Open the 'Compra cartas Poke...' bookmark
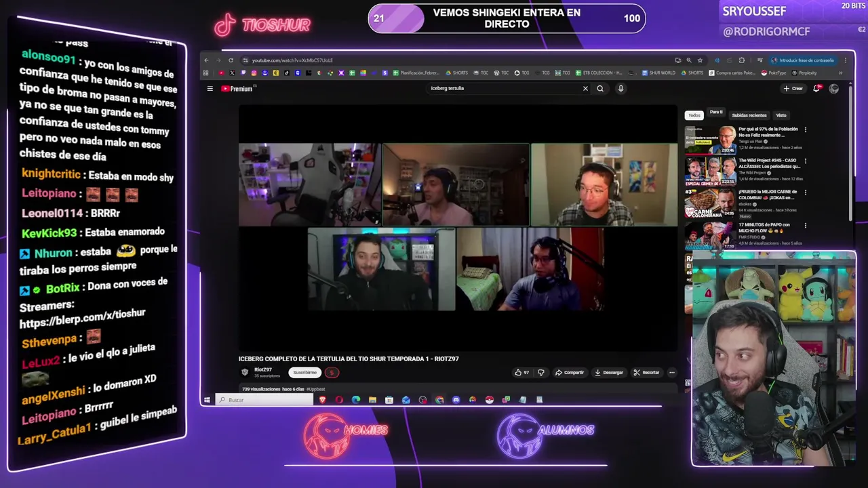The image size is (868, 488). 732,73
